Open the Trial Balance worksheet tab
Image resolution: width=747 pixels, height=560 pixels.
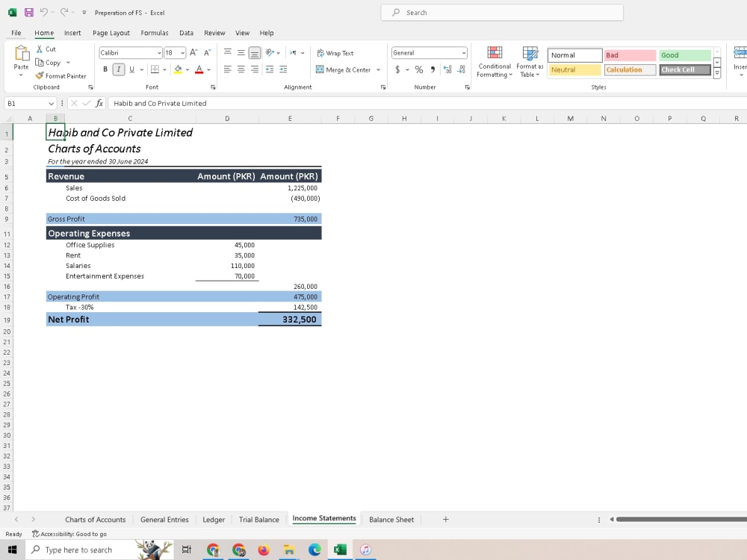point(258,520)
